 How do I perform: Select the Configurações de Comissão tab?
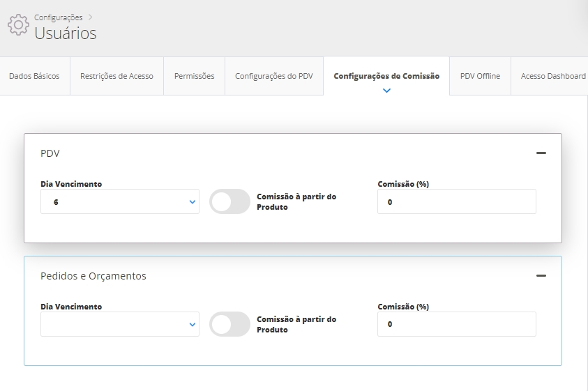coord(386,76)
